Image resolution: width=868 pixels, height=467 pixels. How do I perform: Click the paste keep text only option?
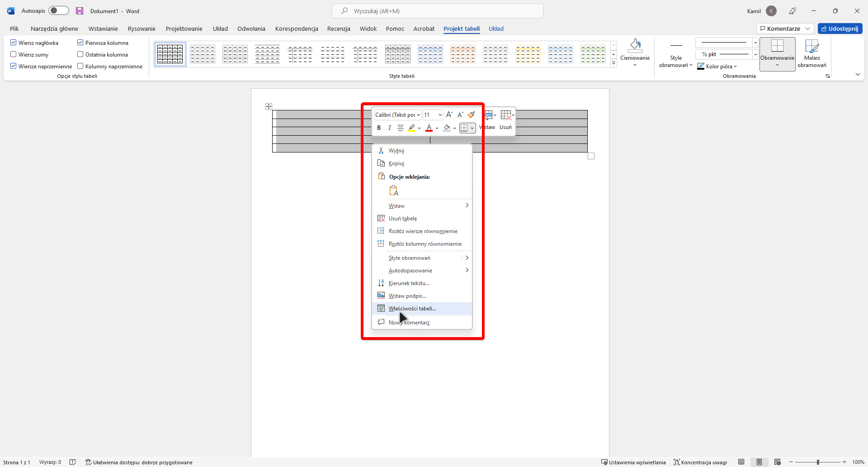pyautogui.click(x=394, y=191)
